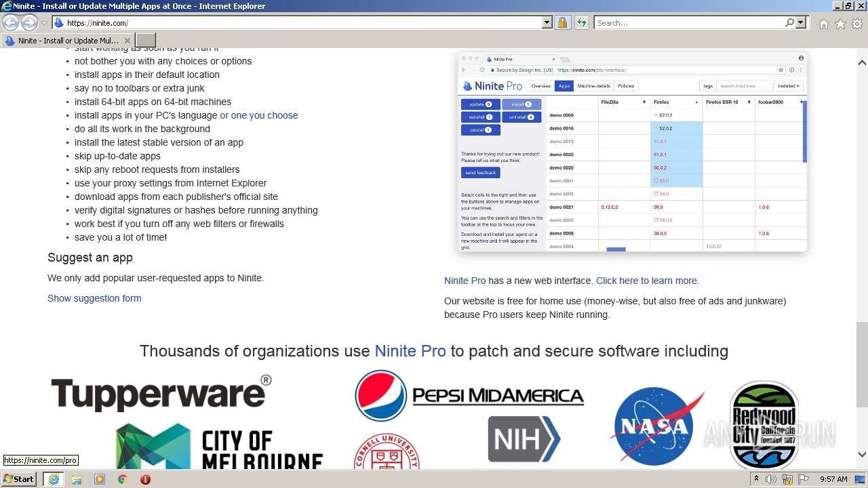Open the Windows Explorer folder taskbar icon
Image resolution: width=868 pixels, height=488 pixels.
[x=77, y=479]
